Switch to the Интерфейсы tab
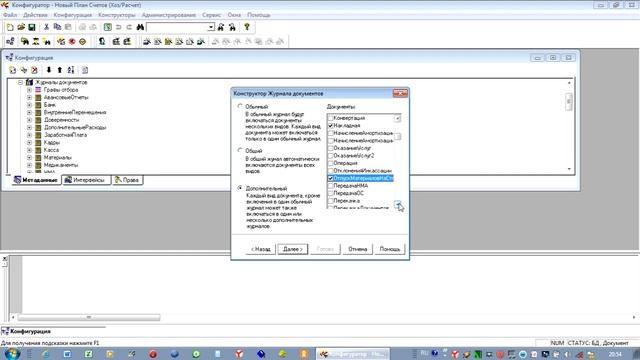640x360 pixels. tap(86, 180)
